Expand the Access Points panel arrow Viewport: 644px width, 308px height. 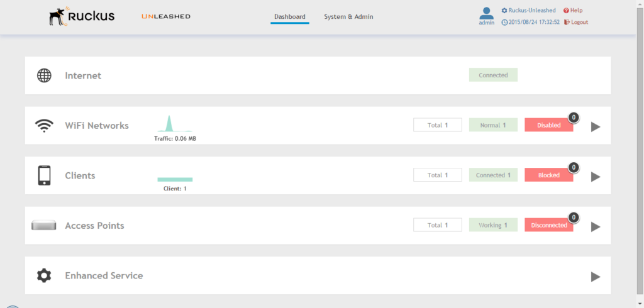[x=596, y=227]
